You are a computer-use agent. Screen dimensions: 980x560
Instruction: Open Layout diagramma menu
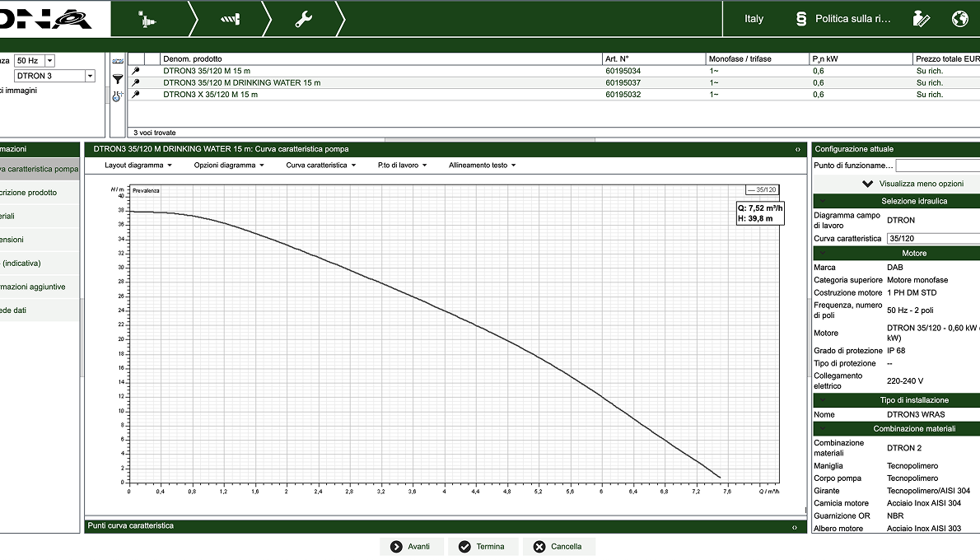point(138,165)
